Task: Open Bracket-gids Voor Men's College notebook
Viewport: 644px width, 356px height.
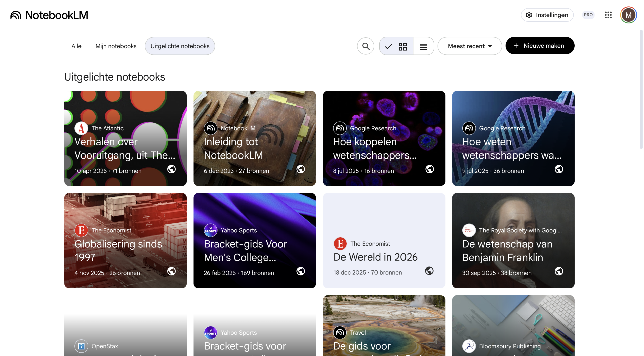Action: coord(255,241)
